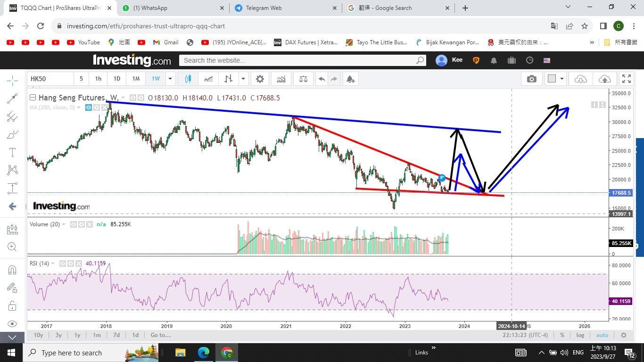
Task: Toggle percentage scale button
Action: 562,335
